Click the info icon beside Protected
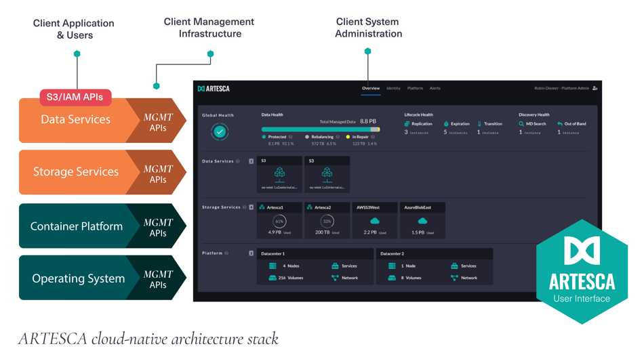644x357 pixels. pyautogui.click(x=290, y=137)
